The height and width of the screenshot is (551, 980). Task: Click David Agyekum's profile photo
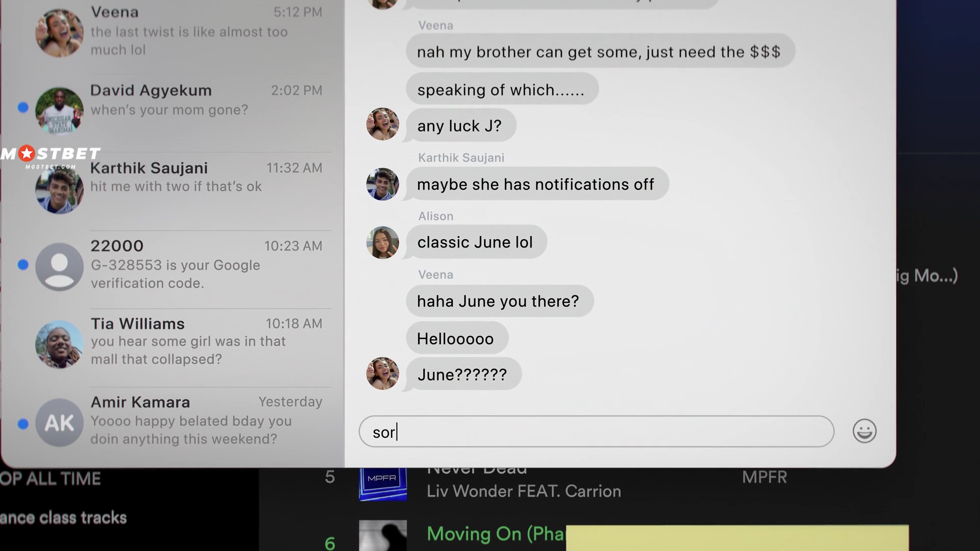pyautogui.click(x=59, y=111)
